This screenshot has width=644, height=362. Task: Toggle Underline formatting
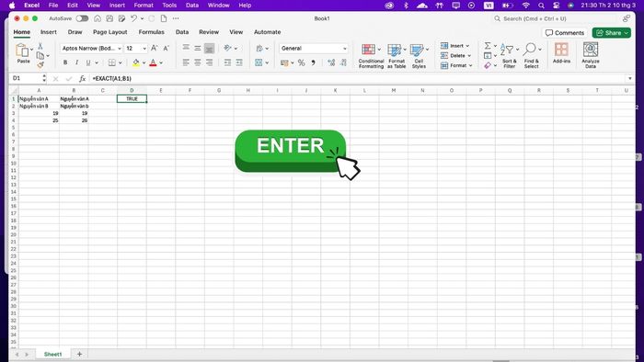click(88, 62)
